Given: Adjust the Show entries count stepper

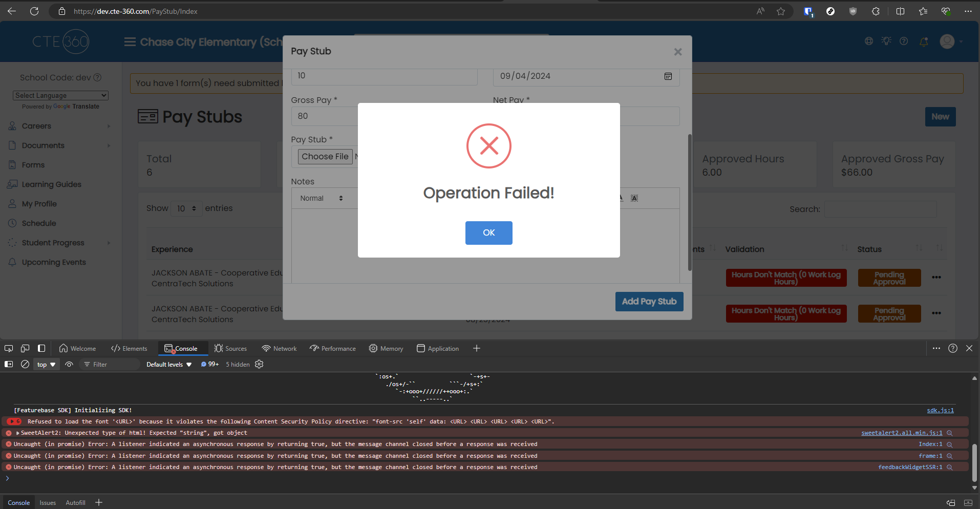Looking at the screenshot, I should point(194,208).
